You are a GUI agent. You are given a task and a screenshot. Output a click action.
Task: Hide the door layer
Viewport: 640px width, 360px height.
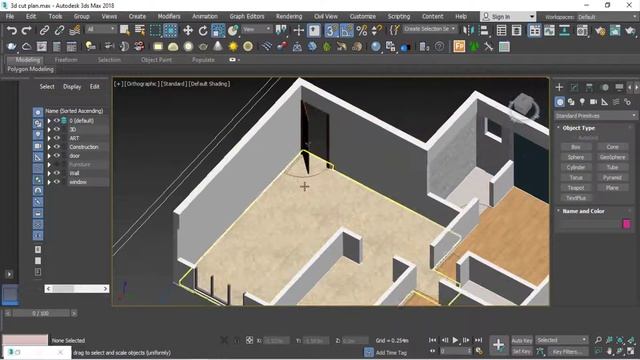(57, 156)
